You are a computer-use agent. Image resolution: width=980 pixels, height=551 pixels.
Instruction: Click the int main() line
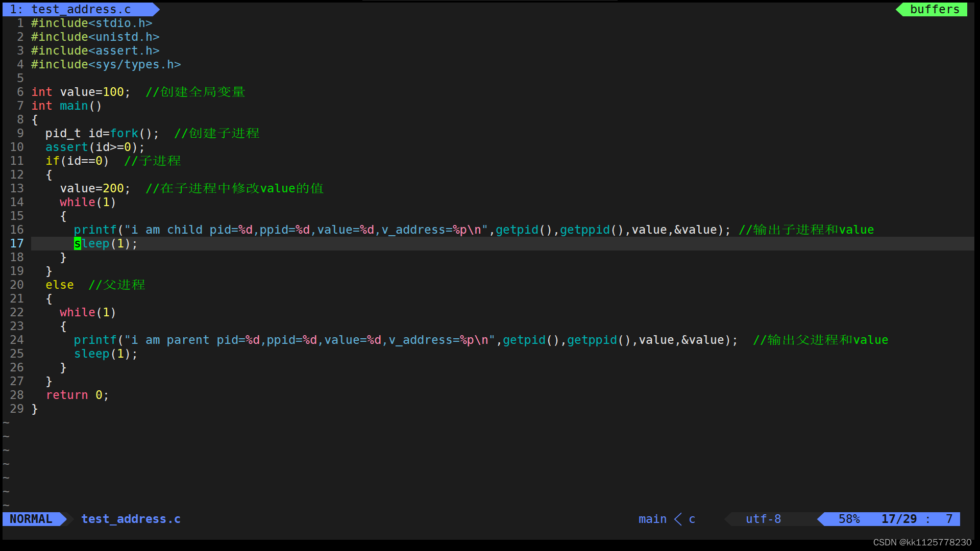click(x=67, y=106)
